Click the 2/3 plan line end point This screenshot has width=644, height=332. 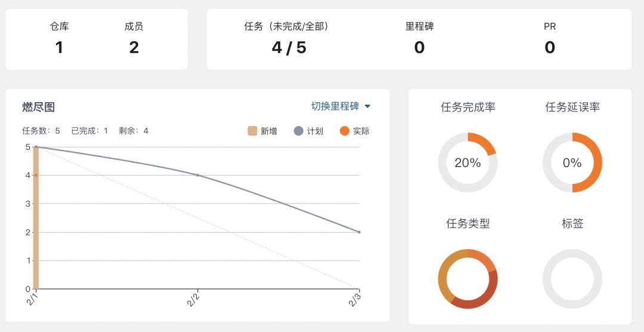point(359,232)
